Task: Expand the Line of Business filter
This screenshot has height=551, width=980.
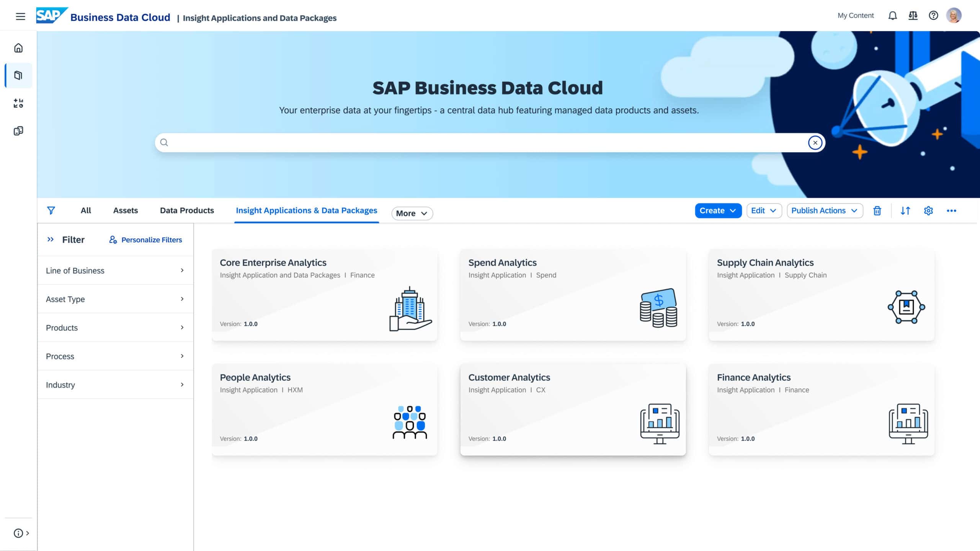Action: point(115,270)
